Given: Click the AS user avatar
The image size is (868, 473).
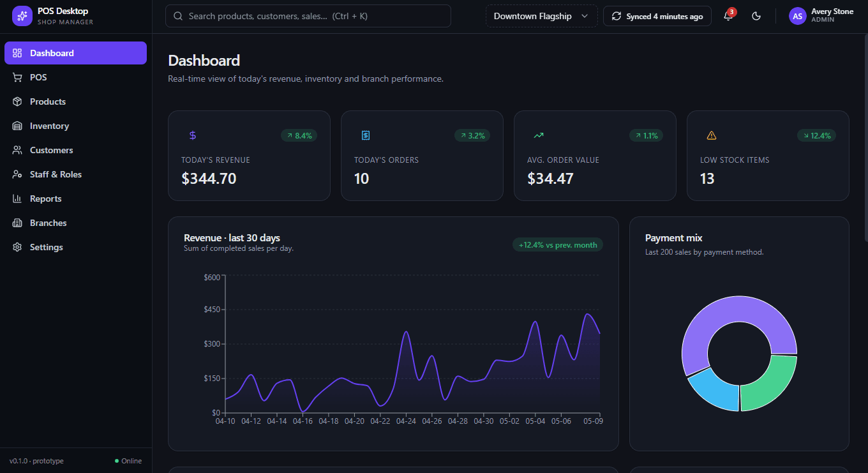Looking at the screenshot, I should 798,16.
